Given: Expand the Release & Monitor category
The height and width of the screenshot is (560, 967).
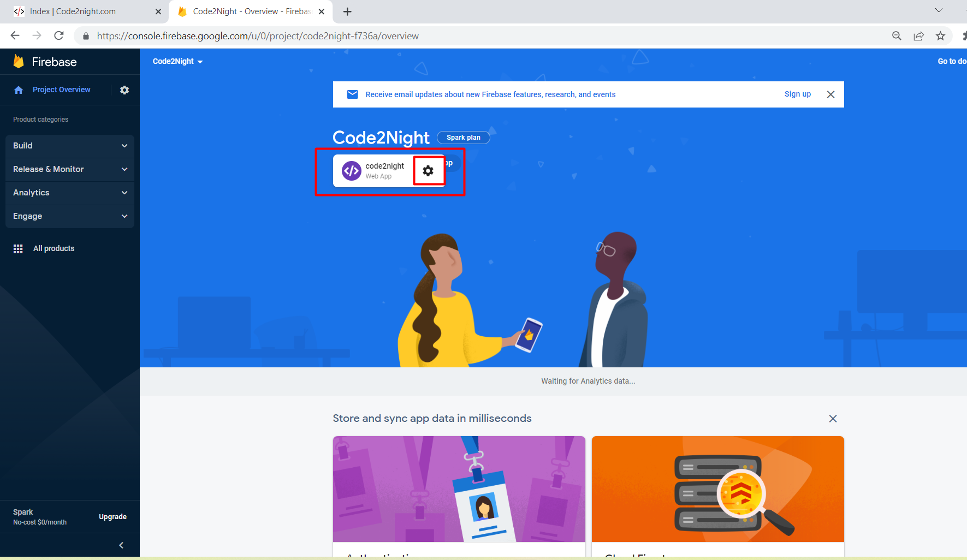Looking at the screenshot, I should pos(70,169).
